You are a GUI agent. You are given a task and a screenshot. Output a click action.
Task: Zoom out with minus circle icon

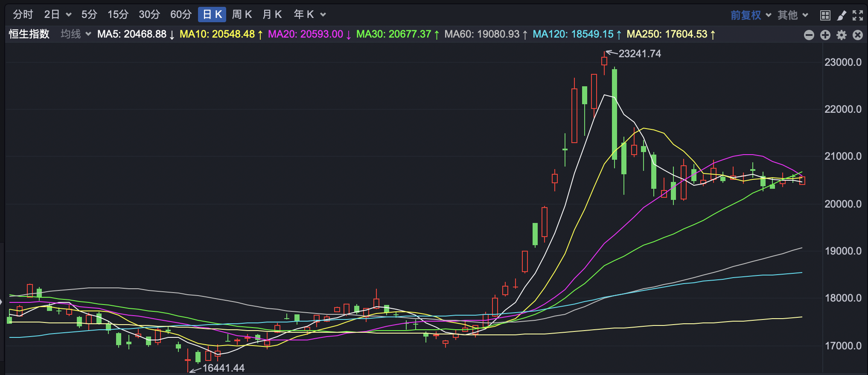pyautogui.click(x=809, y=35)
